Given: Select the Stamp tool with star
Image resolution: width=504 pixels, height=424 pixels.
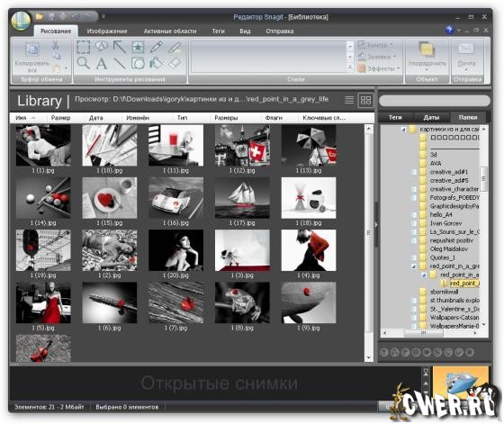Looking at the screenshot, I should pos(138,47).
